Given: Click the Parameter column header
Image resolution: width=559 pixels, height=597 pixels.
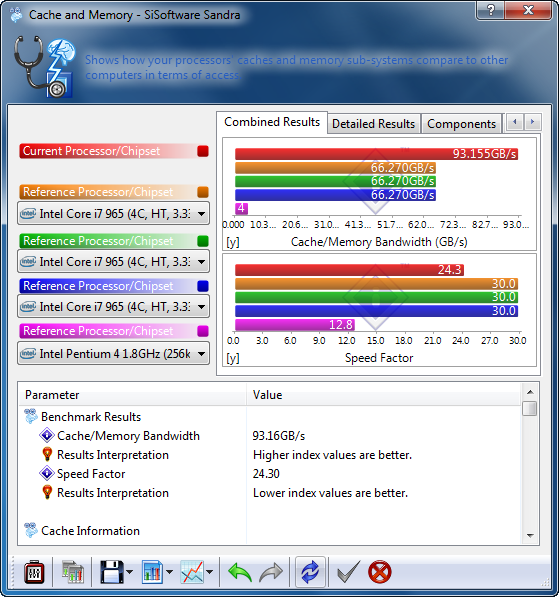Looking at the screenshot, I should point(133,395).
